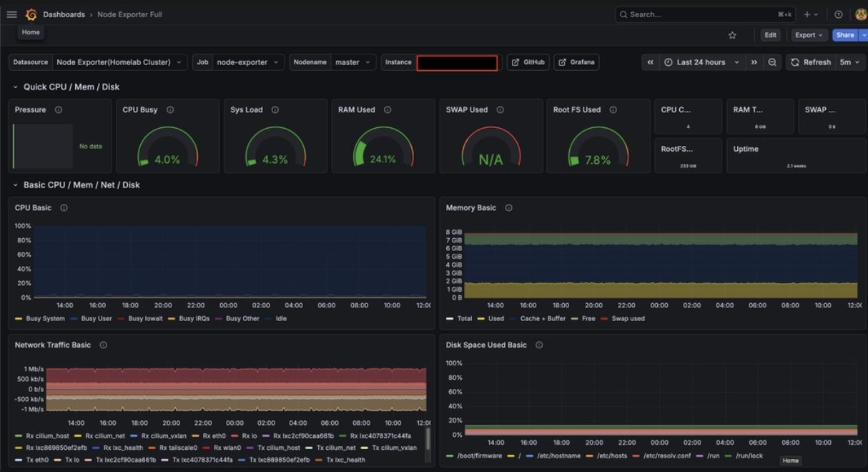Click the Root FS Used 7.8% gauge

pyautogui.click(x=598, y=149)
